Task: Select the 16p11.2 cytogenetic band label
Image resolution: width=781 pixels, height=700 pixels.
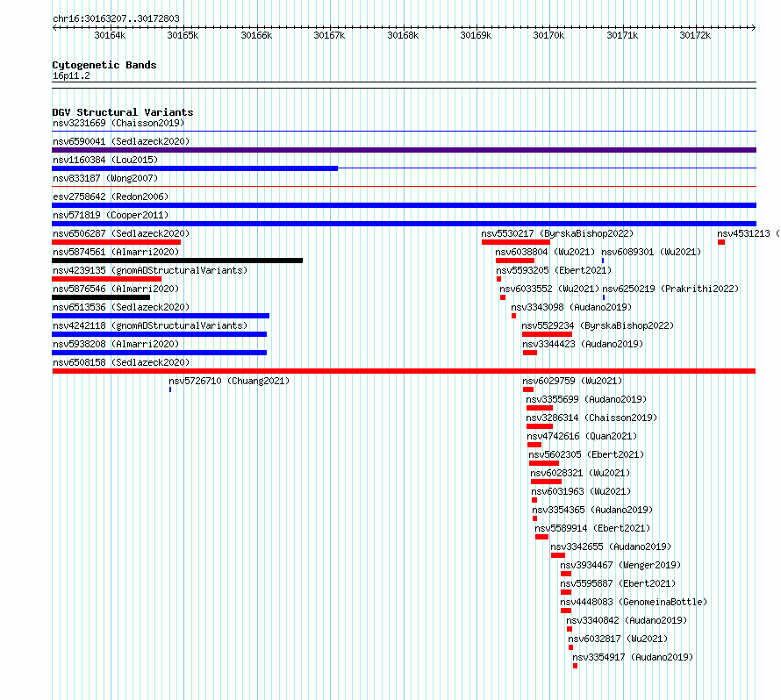Action: [x=71, y=75]
